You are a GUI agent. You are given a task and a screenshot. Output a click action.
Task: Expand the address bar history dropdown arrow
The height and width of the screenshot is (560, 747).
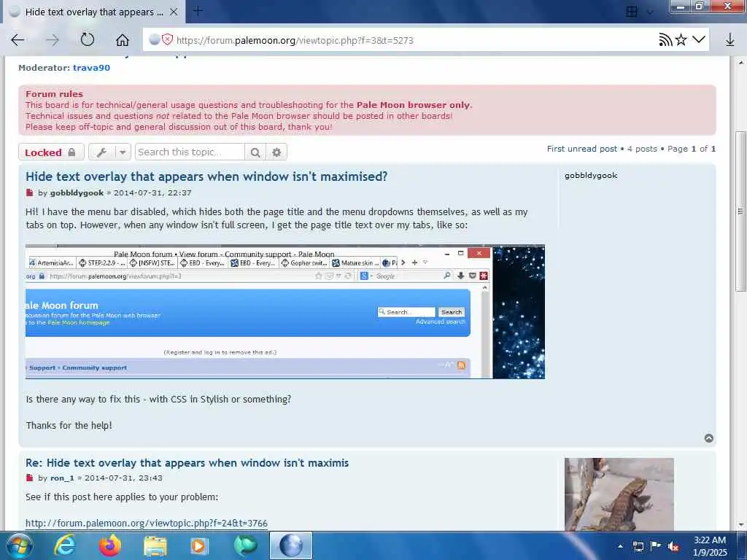coord(698,39)
